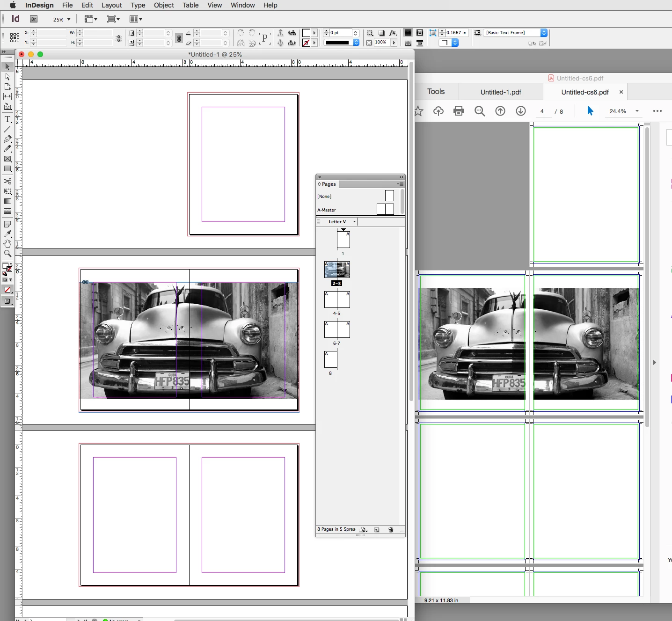Open the Screen Mode dropdown
This screenshot has width=672, height=621.
(113, 19)
